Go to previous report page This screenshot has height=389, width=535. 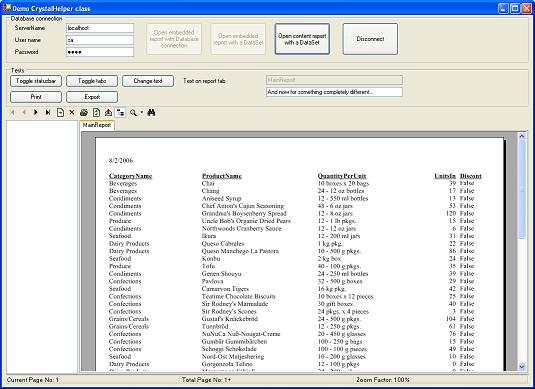point(24,112)
